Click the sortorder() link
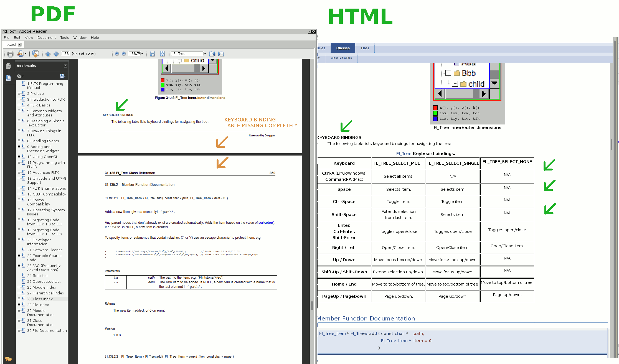This screenshot has width=619, height=364. [x=266, y=223]
